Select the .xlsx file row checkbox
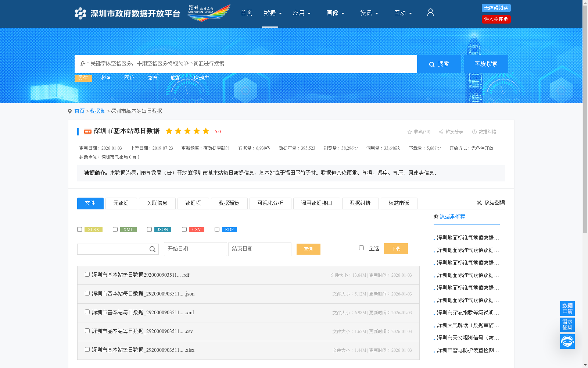This screenshot has width=588, height=368. click(x=87, y=350)
